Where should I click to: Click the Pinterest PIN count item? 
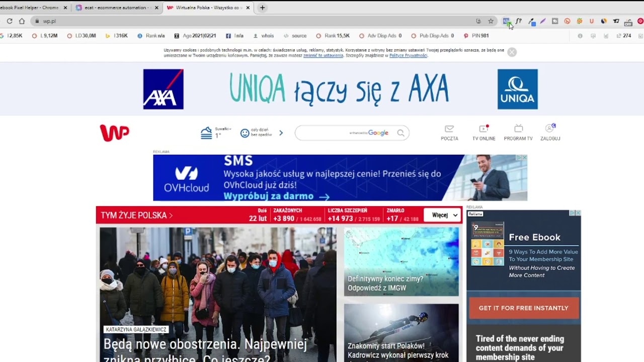point(476,36)
